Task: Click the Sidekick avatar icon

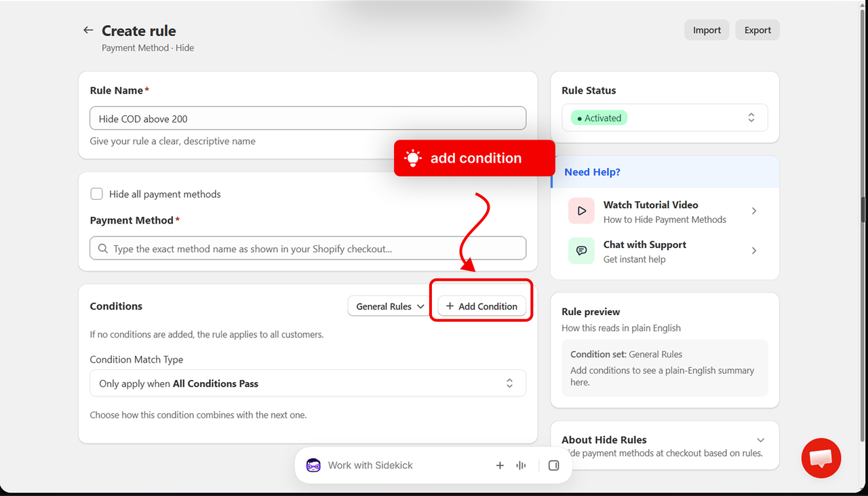Action: click(313, 466)
